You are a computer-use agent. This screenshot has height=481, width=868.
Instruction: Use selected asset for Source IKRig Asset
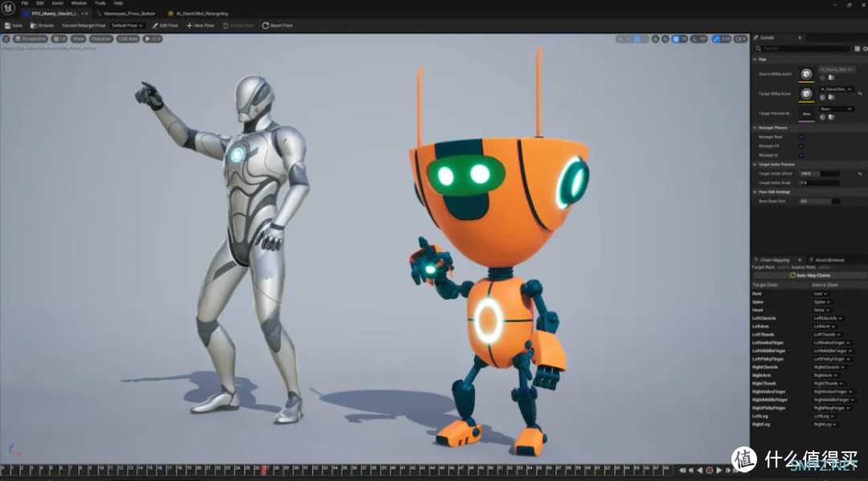tap(822, 78)
